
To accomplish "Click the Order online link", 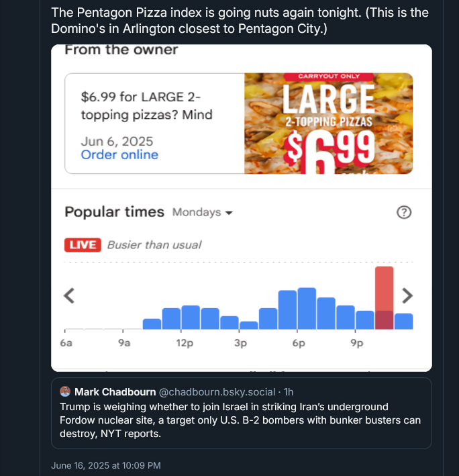I will [x=119, y=155].
